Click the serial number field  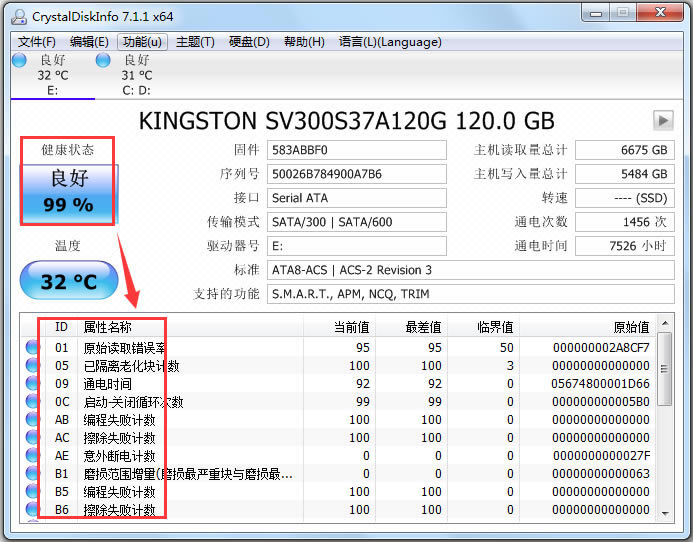click(x=357, y=174)
